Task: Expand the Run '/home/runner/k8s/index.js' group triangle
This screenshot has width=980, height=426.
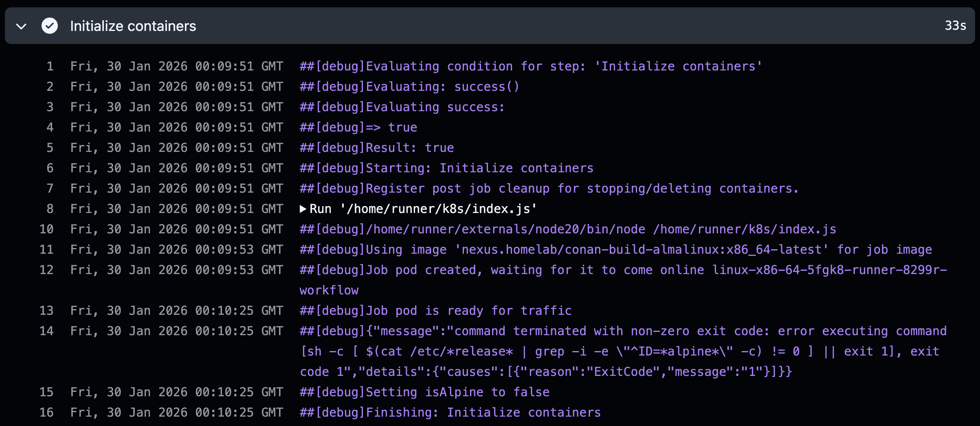Action: click(x=303, y=209)
